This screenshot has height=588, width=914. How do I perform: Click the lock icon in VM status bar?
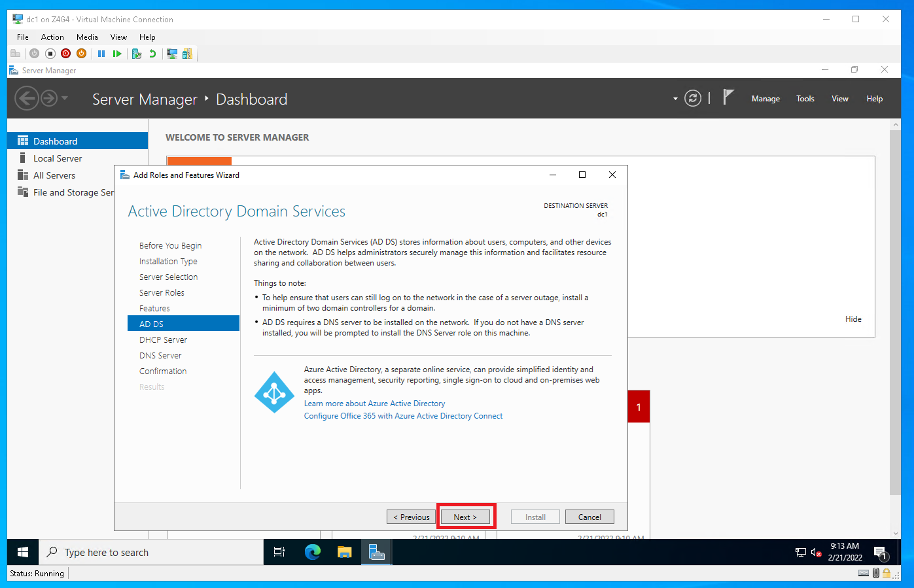(x=887, y=573)
